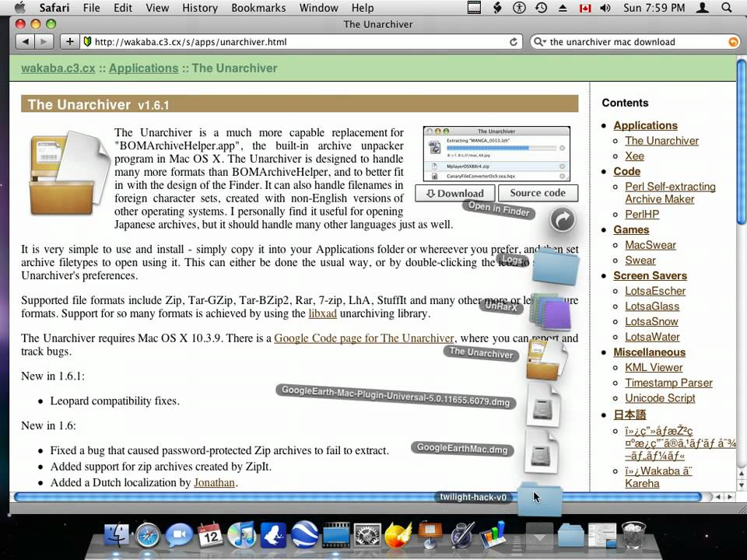The image size is (747, 560).
Task: Click the Canadian flag input menu
Action: [x=585, y=8]
